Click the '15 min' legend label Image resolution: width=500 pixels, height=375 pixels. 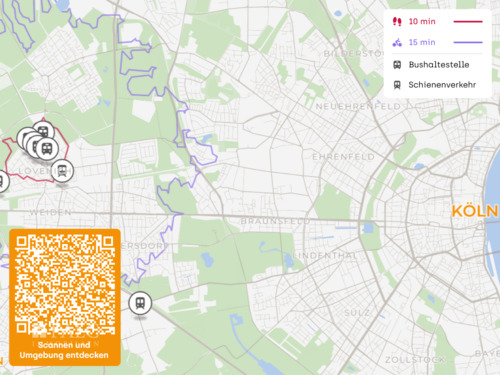click(422, 42)
